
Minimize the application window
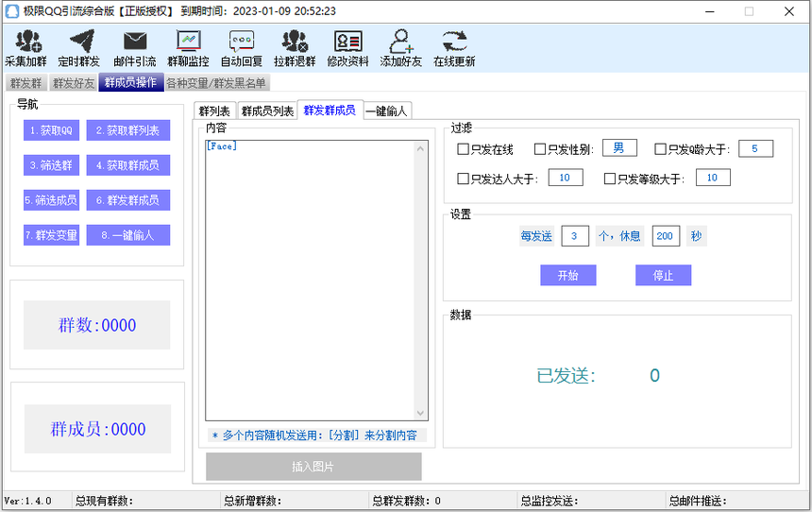(710, 11)
